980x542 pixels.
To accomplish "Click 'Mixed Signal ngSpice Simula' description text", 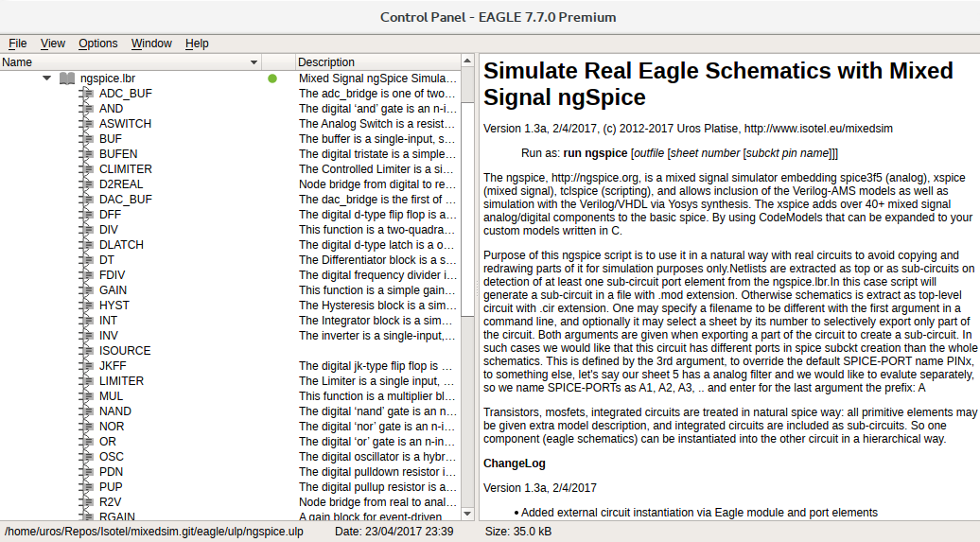I will click(377, 79).
